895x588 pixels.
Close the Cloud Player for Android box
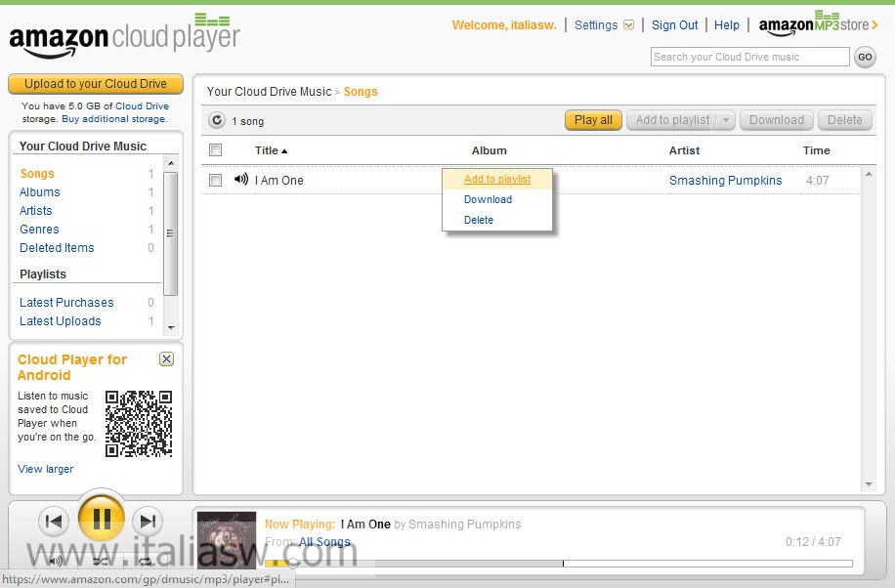[166, 359]
